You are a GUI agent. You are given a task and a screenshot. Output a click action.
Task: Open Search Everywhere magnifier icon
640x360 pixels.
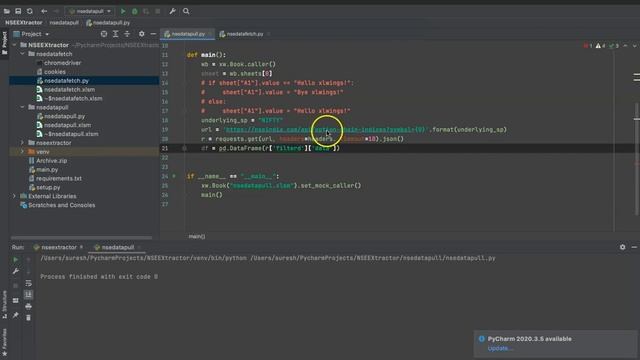[x=186, y=11]
